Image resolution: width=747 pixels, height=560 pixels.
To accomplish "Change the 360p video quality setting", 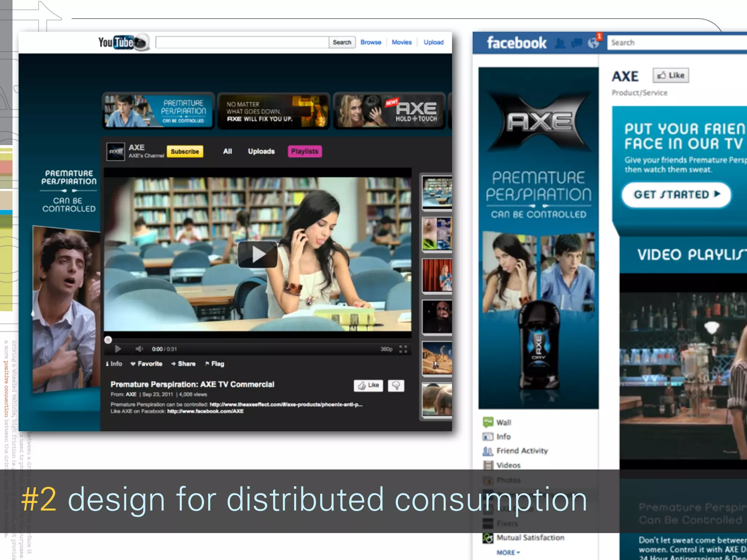I will click(x=386, y=349).
